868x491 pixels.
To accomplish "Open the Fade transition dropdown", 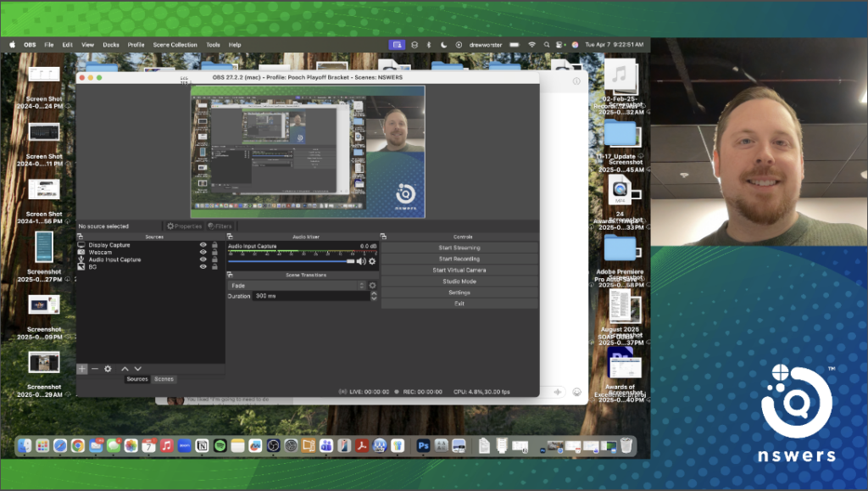I will tap(297, 286).
